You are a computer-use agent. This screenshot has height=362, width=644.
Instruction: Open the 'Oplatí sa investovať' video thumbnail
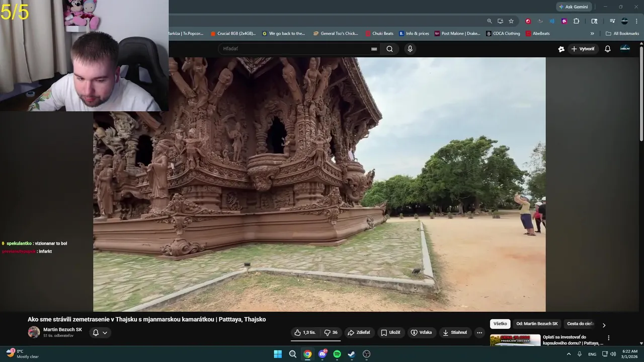(x=515, y=340)
